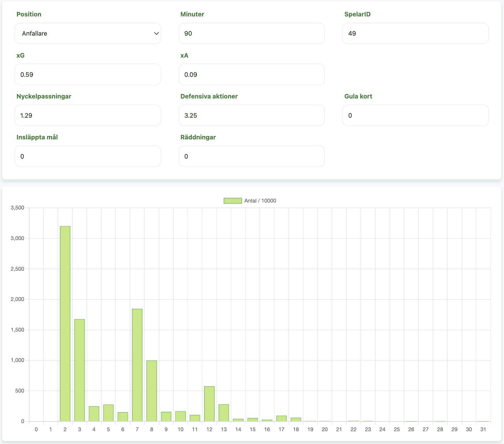Select the Gula kort input field

click(415, 115)
